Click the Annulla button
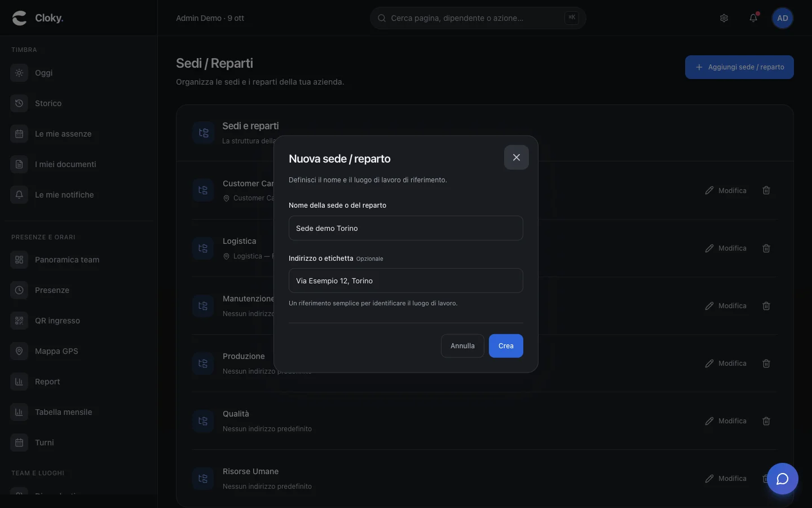The width and height of the screenshot is (812, 508). pos(462,346)
